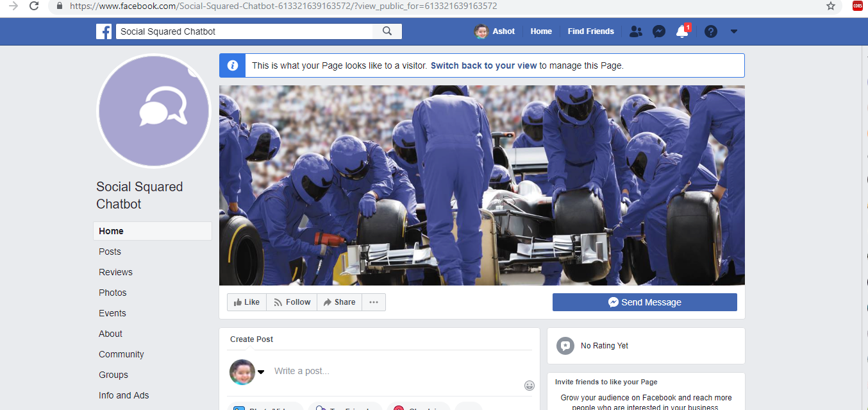
Task: Go to the Photos tab in sidebar
Action: tap(113, 293)
